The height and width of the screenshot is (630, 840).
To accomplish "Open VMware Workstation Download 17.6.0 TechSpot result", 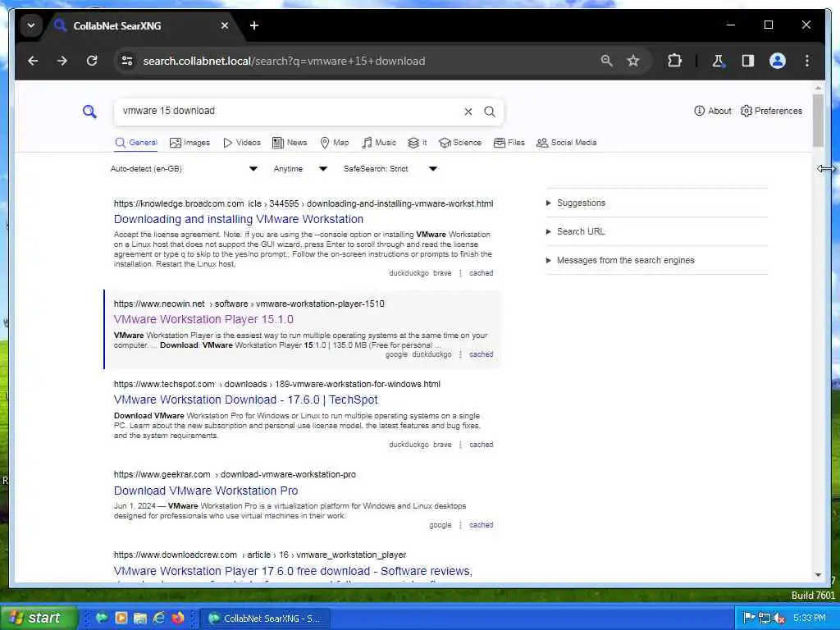I will 245,399.
